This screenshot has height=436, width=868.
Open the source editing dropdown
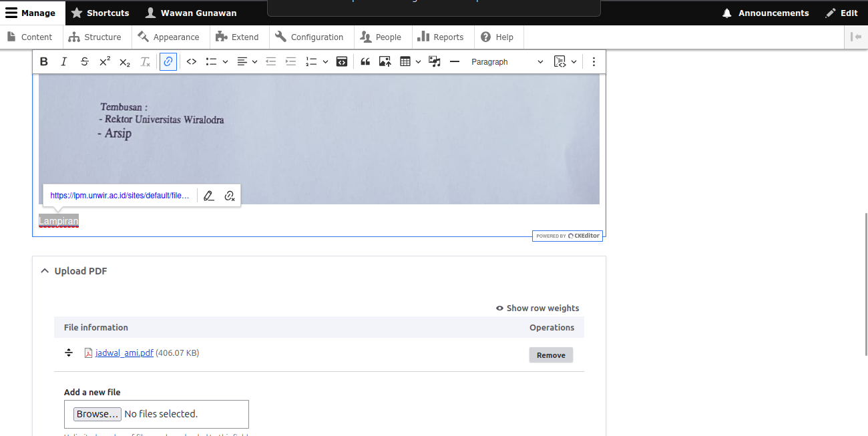coord(565,62)
